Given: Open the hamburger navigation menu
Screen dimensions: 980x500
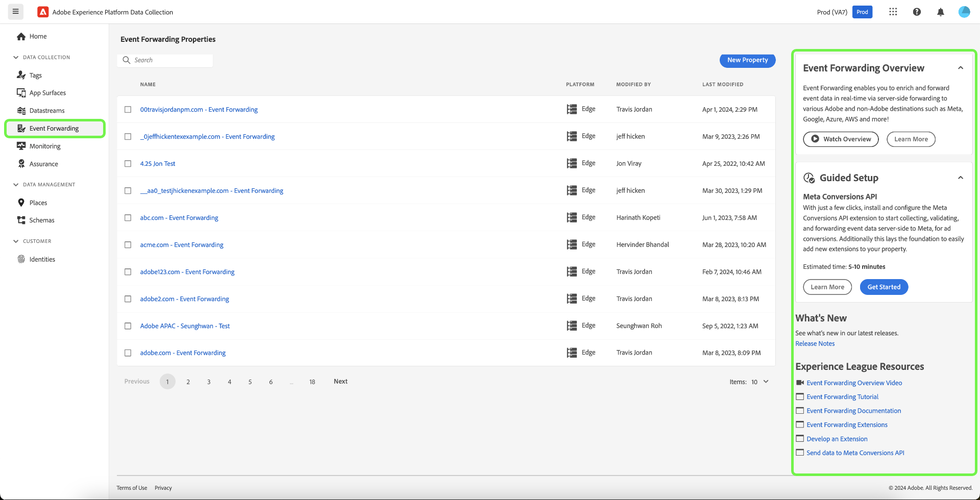Looking at the screenshot, I should pos(16,12).
